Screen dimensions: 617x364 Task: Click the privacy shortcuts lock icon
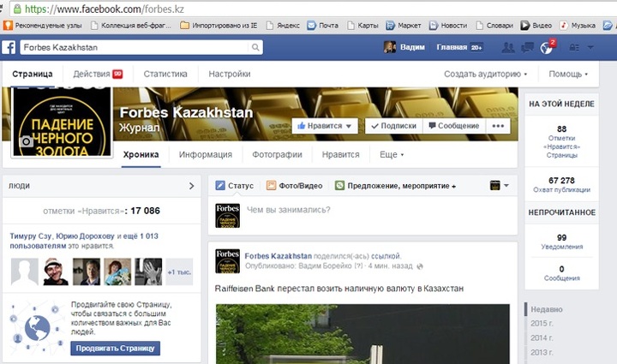click(573, 47)
